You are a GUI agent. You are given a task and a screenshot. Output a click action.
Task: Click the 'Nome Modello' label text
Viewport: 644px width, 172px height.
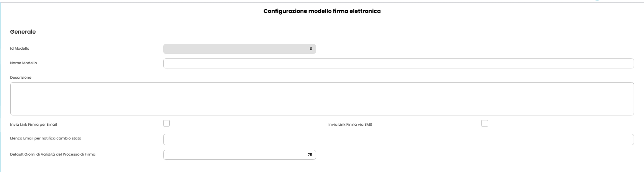[x=23, y=63]
